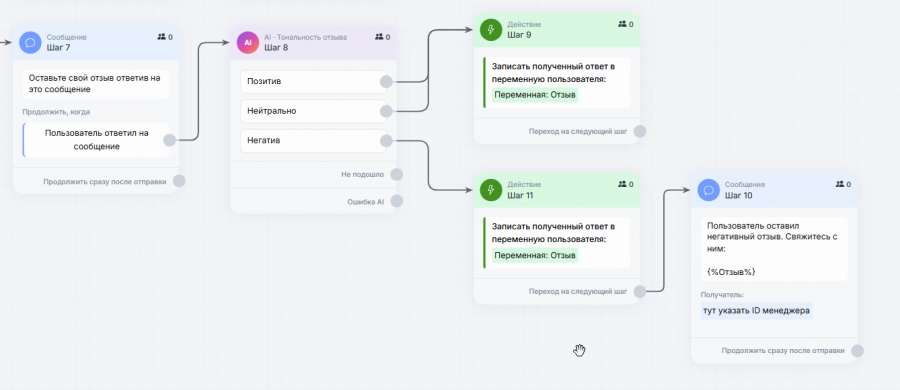
Task: Click Записать полученный ответ text in Шаг 9
Action: 554,72
